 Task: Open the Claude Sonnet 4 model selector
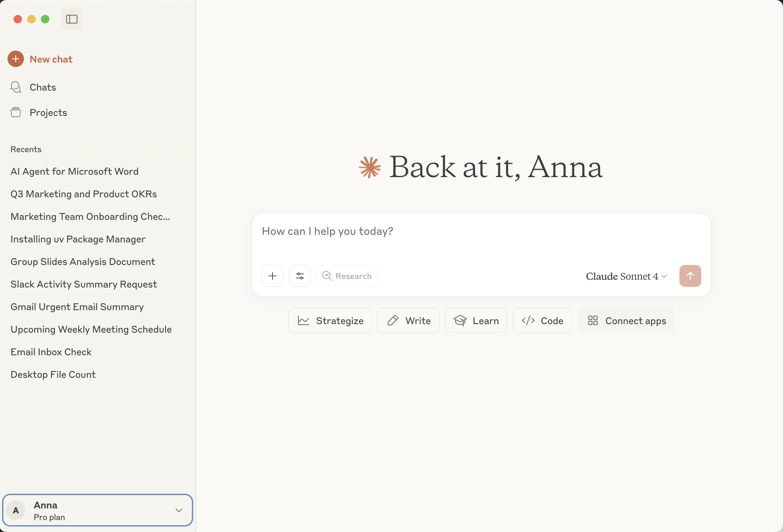tap(626, 276)
